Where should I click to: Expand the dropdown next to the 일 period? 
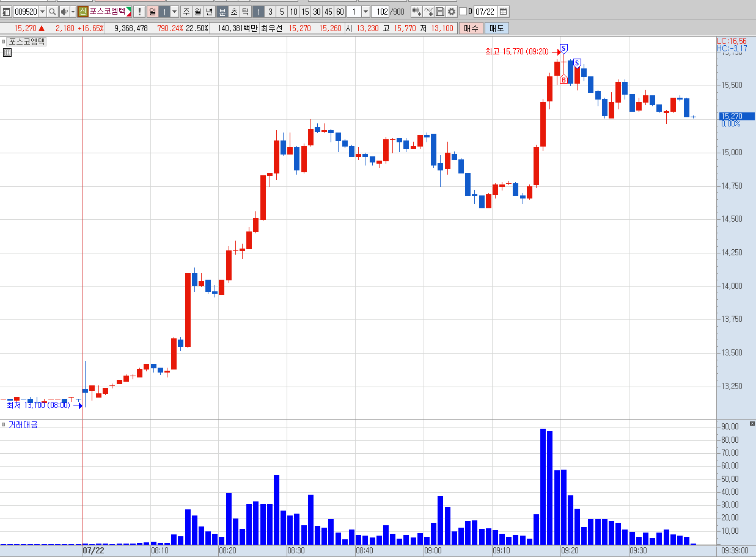tap(174, 12)
